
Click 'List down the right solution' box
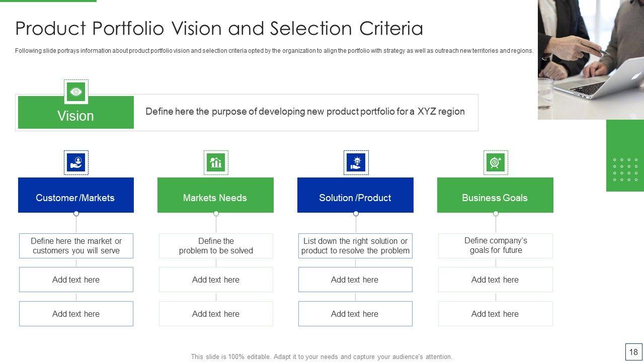point(355,246)
